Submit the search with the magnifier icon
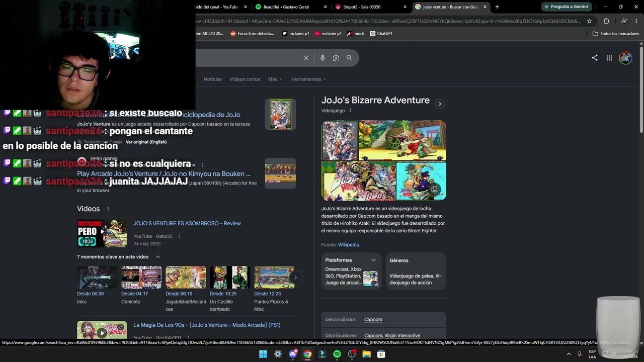Image resolution: width=644 pixels, height=362 pixels. point(349,58)
